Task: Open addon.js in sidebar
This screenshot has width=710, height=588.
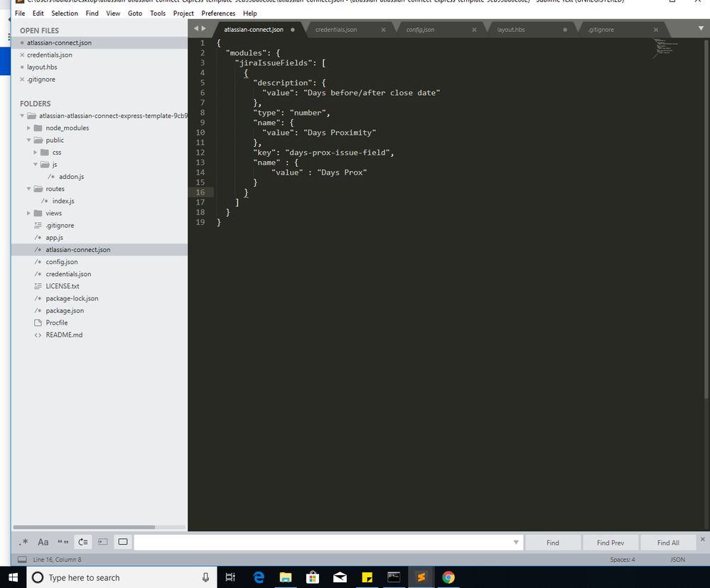Action: pyautogui.click(x=71, y=177)
